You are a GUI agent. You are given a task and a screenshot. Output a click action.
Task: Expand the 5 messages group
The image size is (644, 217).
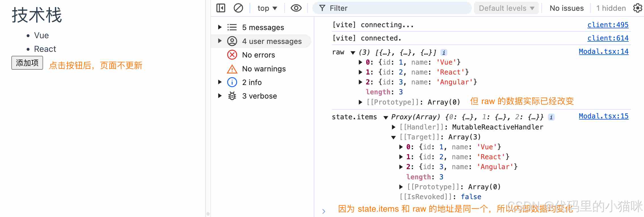tap(220, 27)
